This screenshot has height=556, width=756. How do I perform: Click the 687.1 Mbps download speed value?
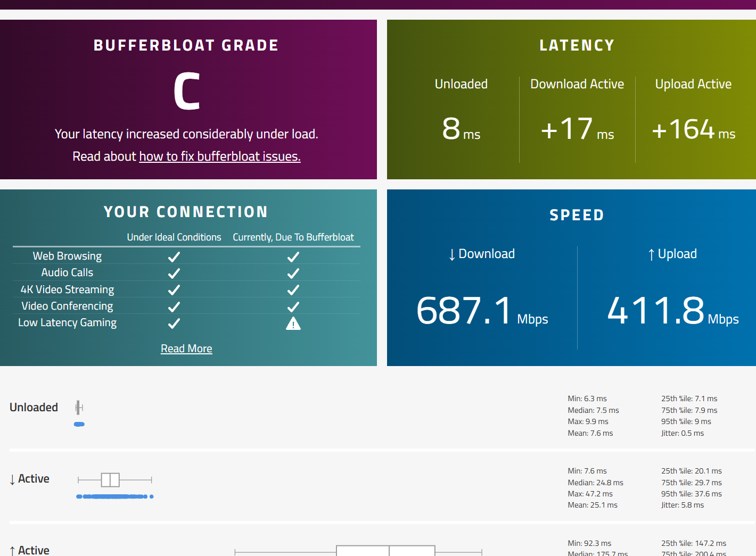click(482, 311)
